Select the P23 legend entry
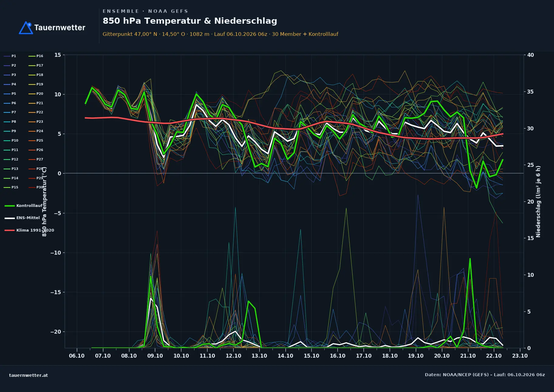 click(x=36, y=122)
